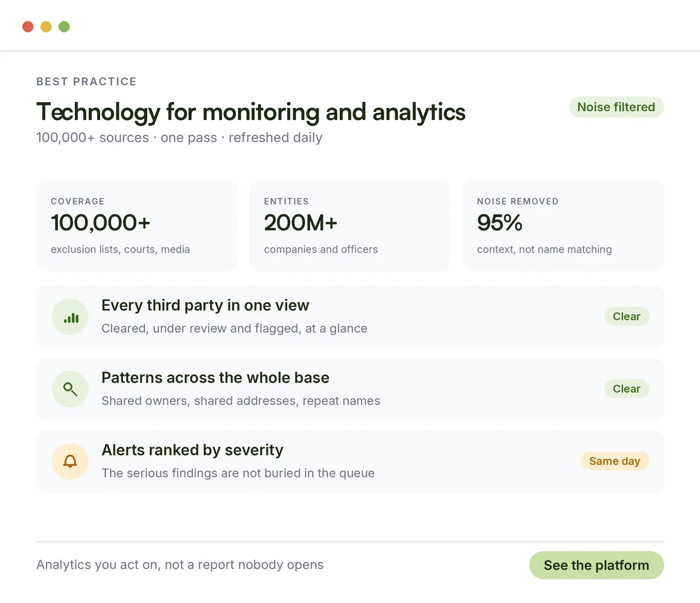Open the Entities 200M+ card
This screenshot has width=700, height=603.
[350, 226]
